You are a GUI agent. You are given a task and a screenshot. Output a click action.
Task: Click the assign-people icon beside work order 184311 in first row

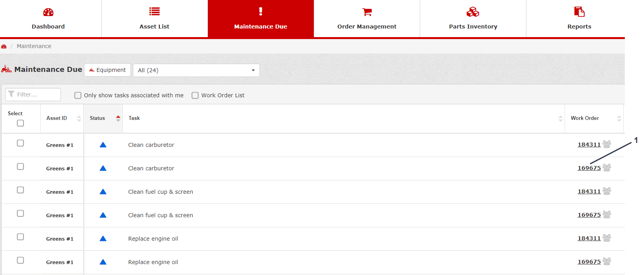point(606,144)
